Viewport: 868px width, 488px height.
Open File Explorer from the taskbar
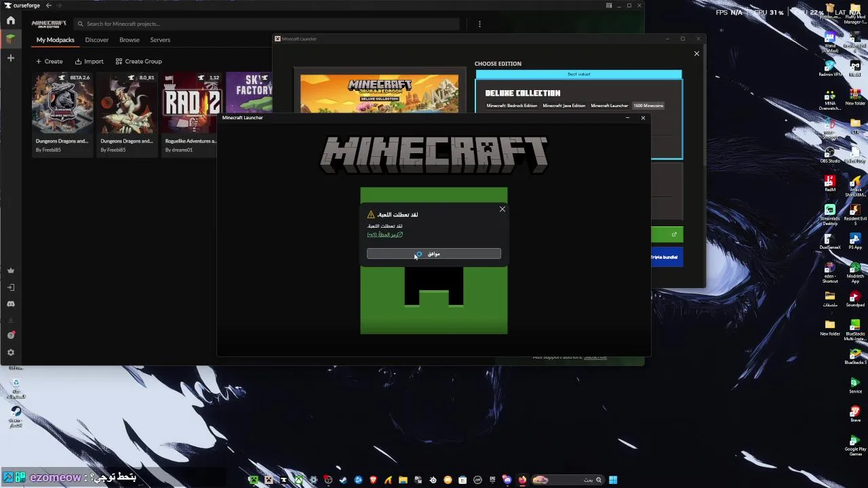[x=403, y=480]
